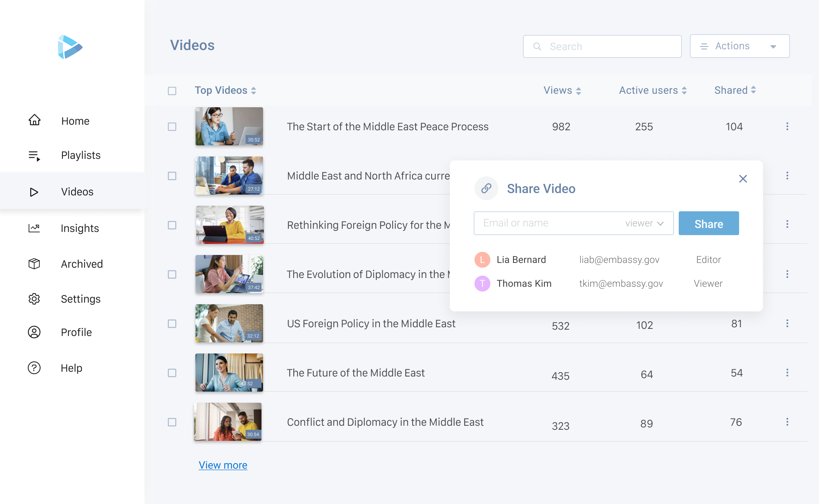Open the viewer role dropdown
This screenshot has width=819, height=504.
[x=645, y=223]
